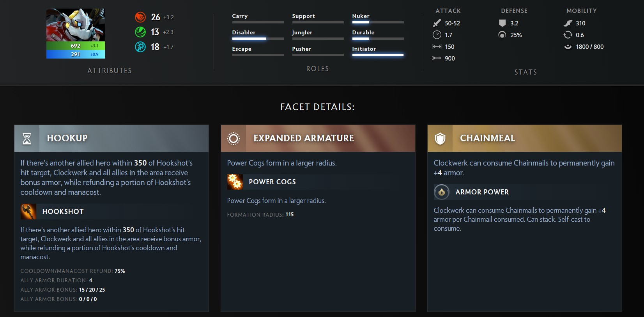Screen dimensions: 644x317
Task: Click the Expanded Armature facet ring icon
Action: (234, 139)
